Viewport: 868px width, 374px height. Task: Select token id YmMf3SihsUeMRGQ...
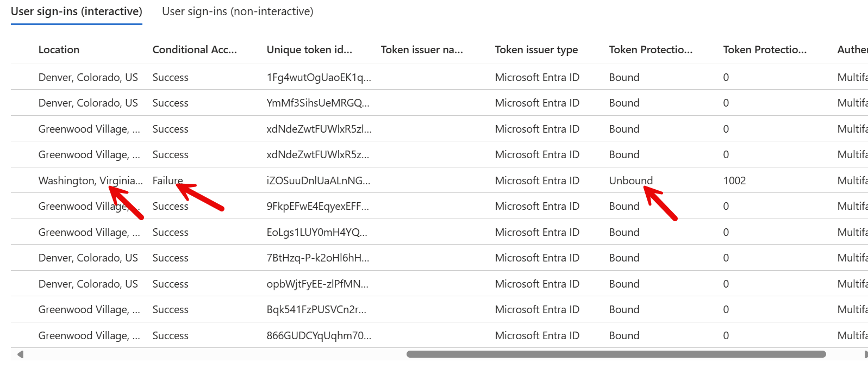point(318,103)
